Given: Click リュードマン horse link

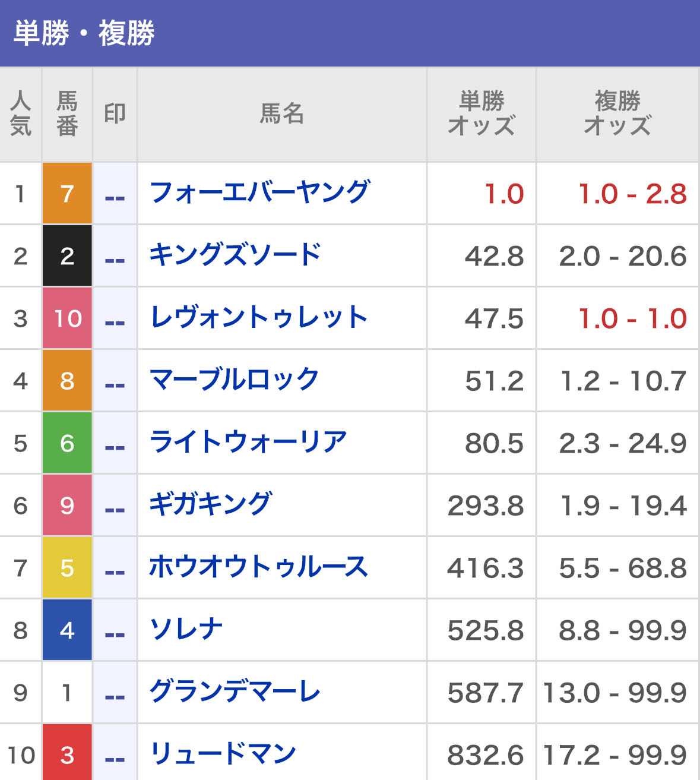Looking at the screenshot, I should pos(223,753).
